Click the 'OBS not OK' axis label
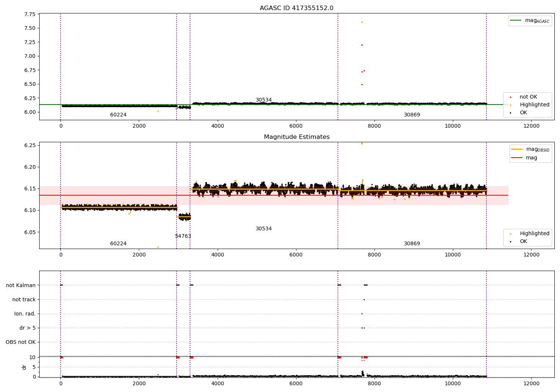This screenshot has width=560, height=392. pyautogui.click(x=21, y=342)
